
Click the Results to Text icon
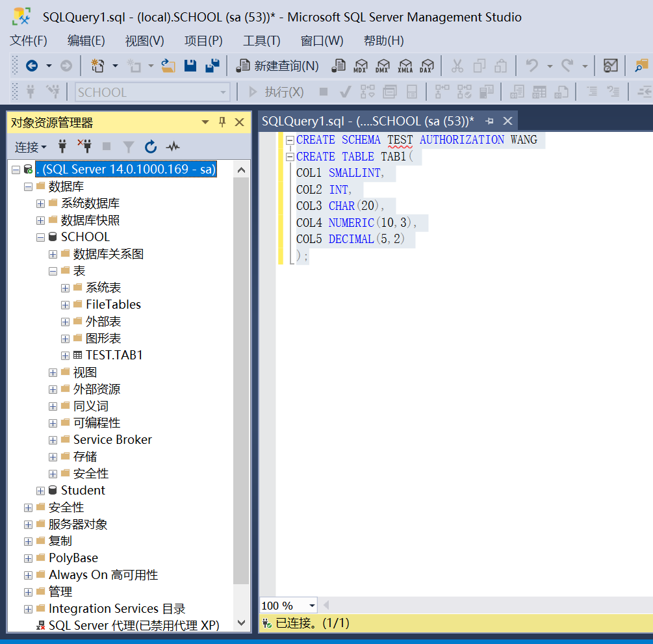[517, 92]
